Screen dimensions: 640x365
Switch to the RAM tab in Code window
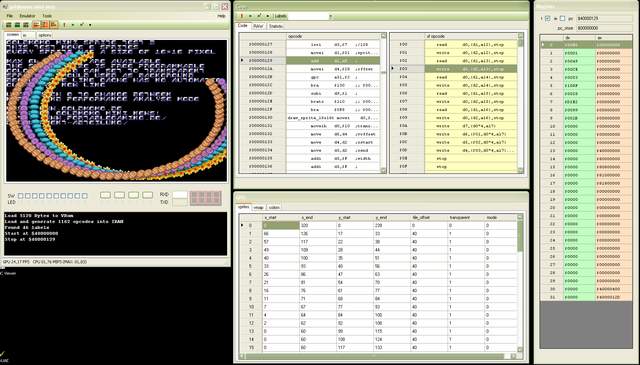tap(258, 26)
